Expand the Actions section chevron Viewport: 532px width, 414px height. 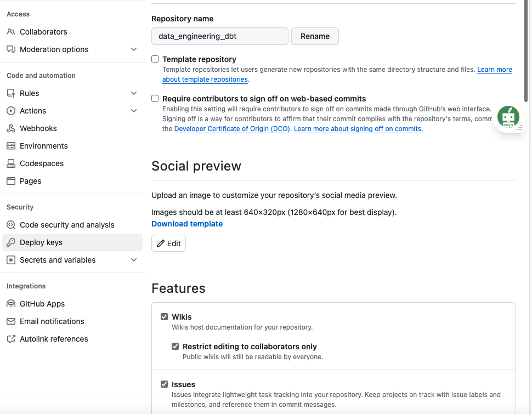click(134, 111)
